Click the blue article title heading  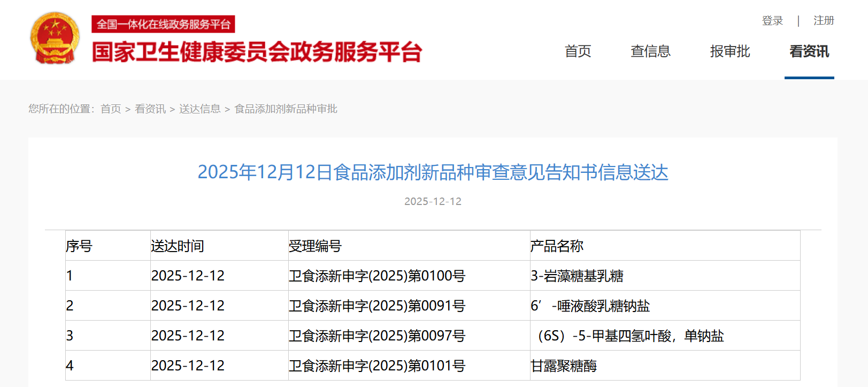point(433,172)
